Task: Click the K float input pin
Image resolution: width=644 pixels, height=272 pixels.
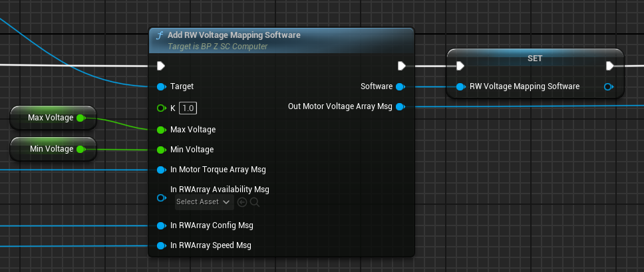Action: click(160, 108)
